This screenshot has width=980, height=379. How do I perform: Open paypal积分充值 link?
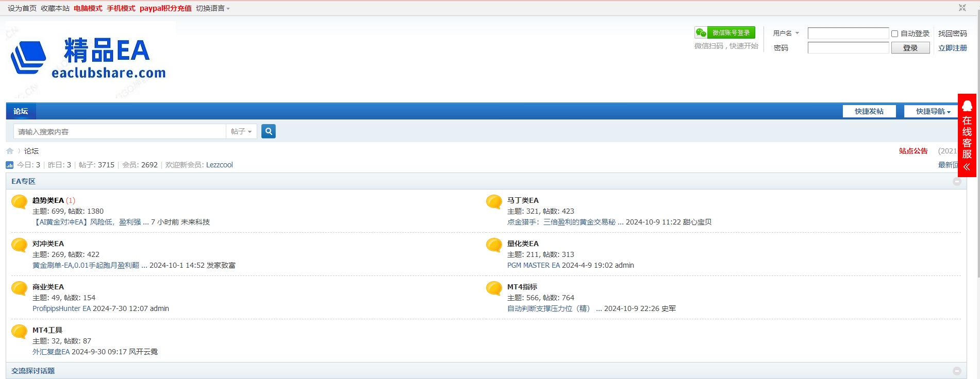point(165,8)
